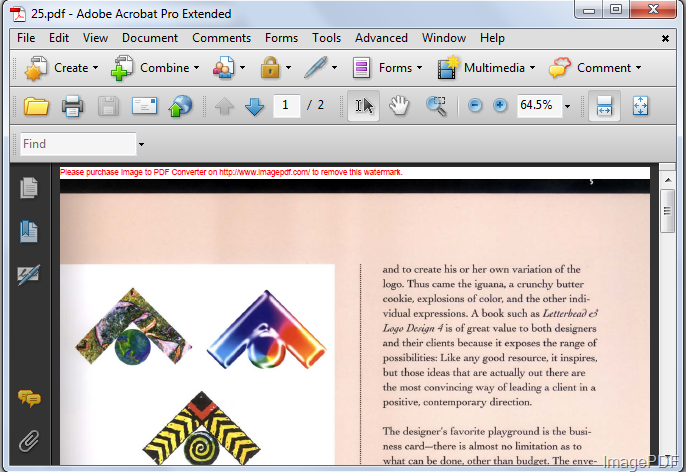The width and height of the screenshot is (686, 472).
Task: Click the Comment label button
Action: 604,68
